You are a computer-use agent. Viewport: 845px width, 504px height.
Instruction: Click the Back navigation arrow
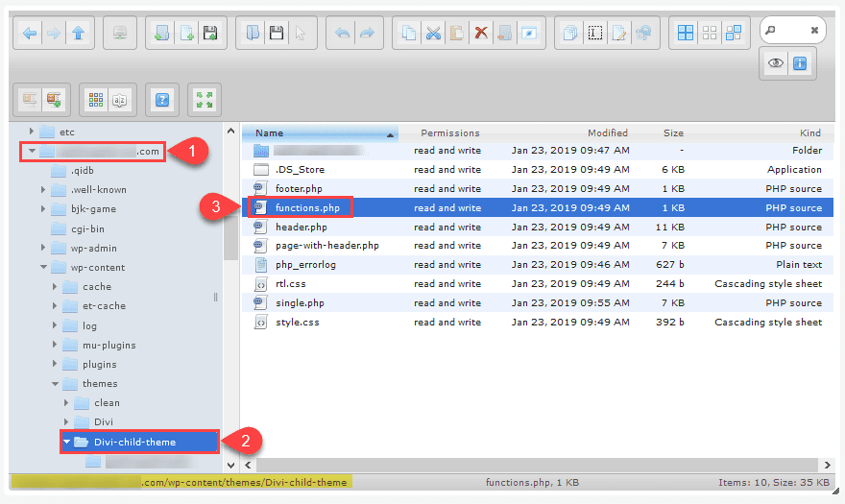tap(30, 33)
